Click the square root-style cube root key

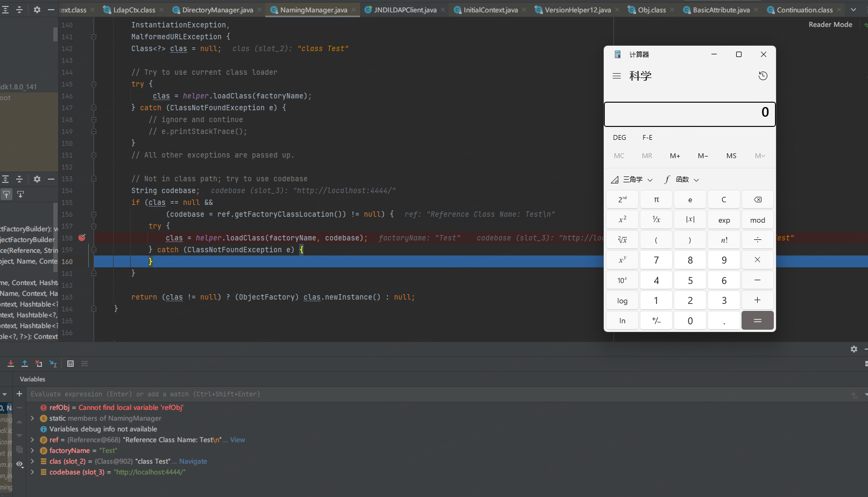tap(623, 240)
